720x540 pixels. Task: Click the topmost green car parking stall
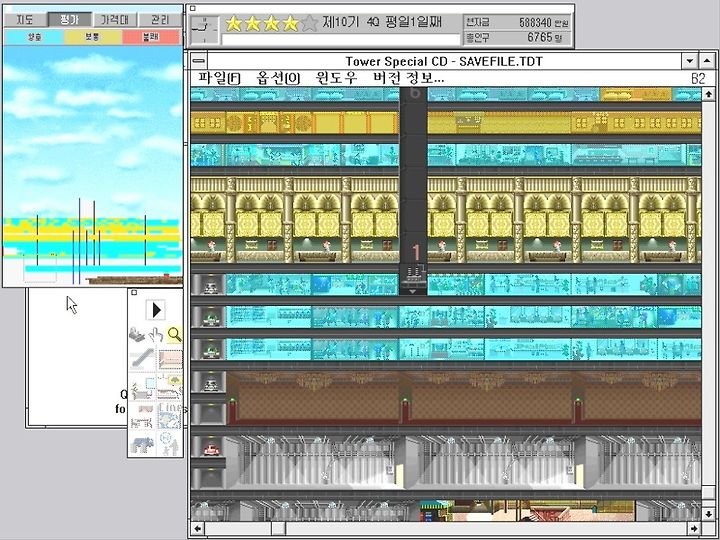tap(210, 316)
